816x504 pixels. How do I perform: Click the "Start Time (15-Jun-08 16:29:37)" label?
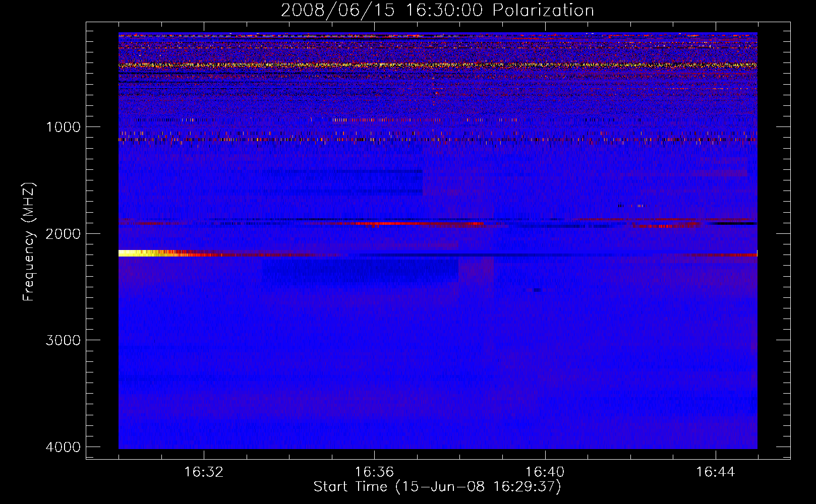[437, 487]
